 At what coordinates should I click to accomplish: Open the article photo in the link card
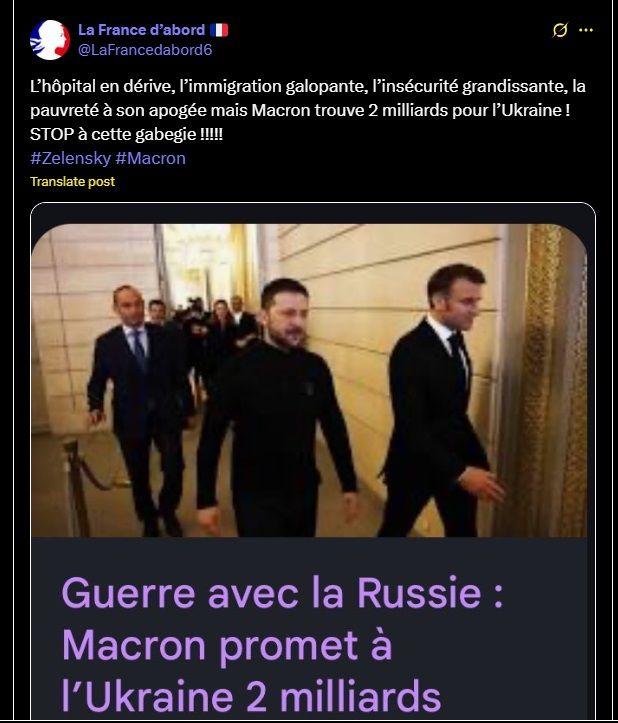(x=309, y=380)
